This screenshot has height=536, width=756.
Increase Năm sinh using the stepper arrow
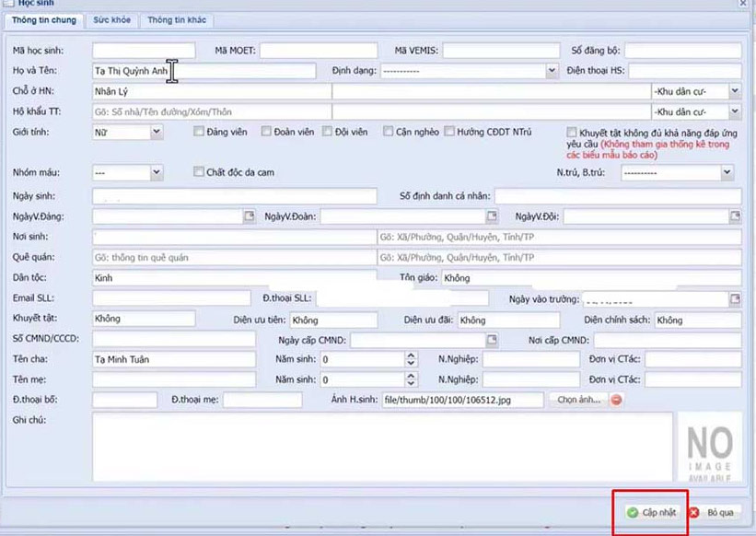pyautogui.click(x=411, y=355)
